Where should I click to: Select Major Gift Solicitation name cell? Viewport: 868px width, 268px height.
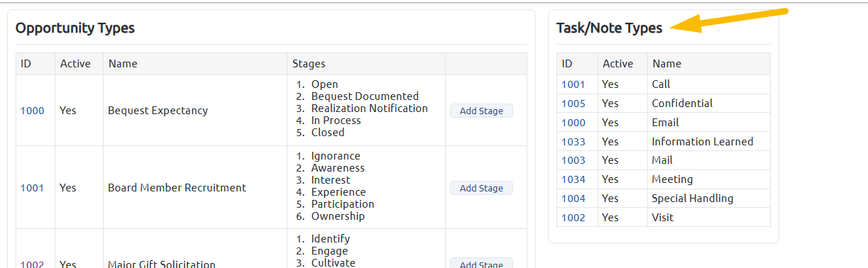pos(195,249)
